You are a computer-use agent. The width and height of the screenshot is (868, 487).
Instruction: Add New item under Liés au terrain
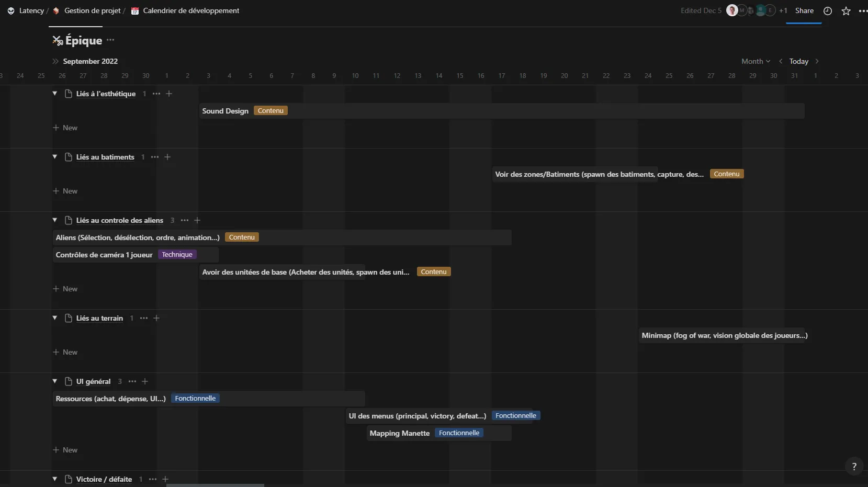[65, 352]
